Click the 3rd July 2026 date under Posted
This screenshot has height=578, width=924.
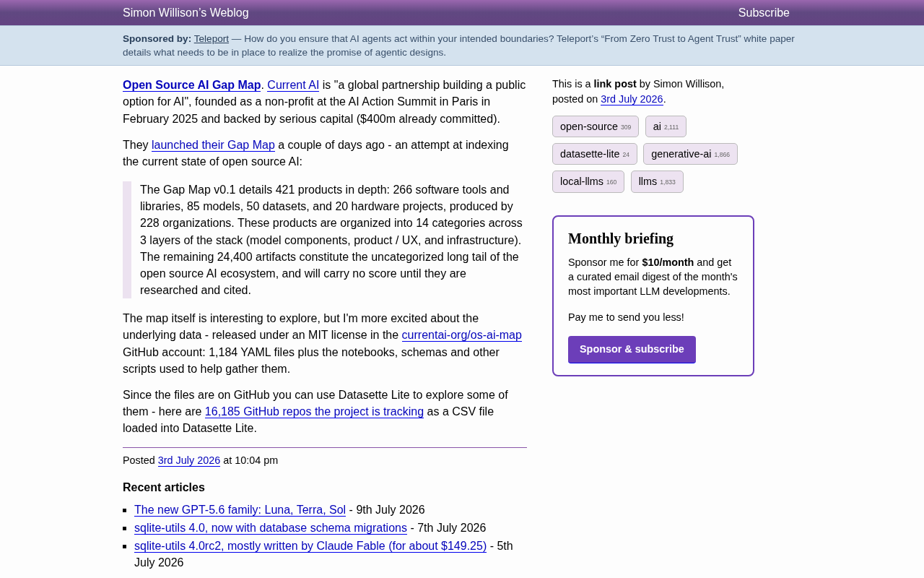click(189, 461)
